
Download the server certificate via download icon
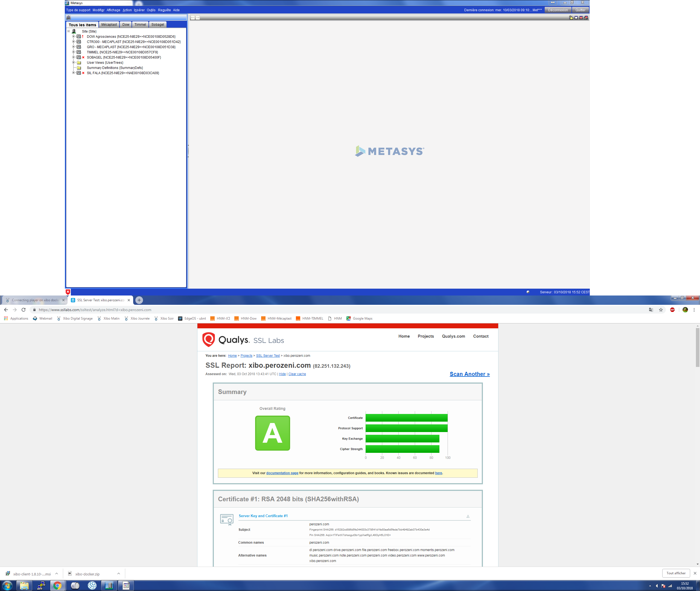(468, 516)
